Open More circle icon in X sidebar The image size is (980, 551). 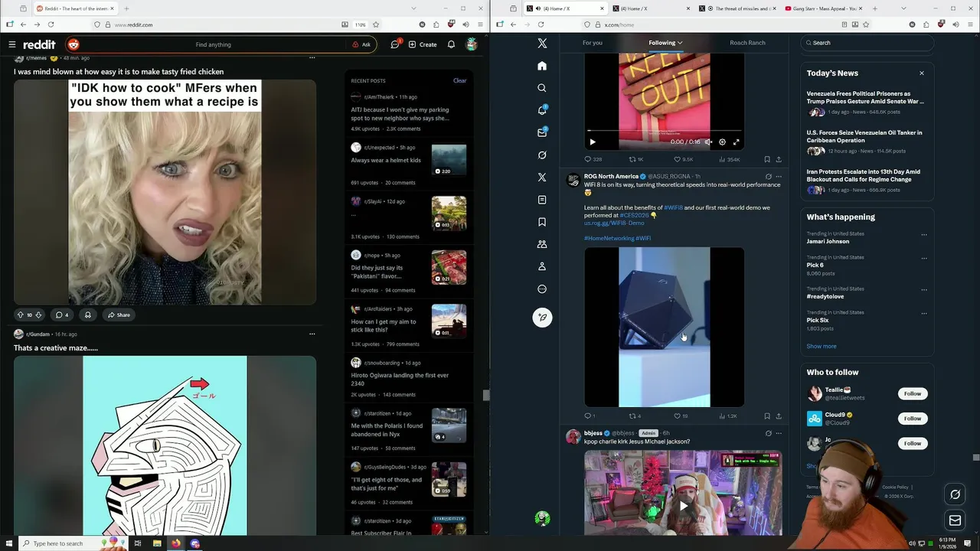[542, 289]
